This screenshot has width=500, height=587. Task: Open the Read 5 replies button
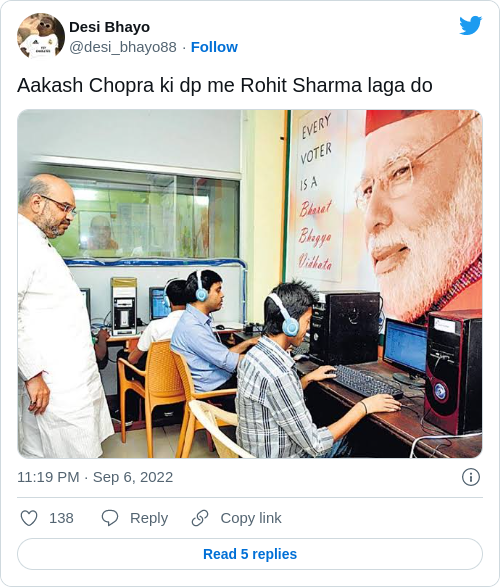[x=250, y=554]
